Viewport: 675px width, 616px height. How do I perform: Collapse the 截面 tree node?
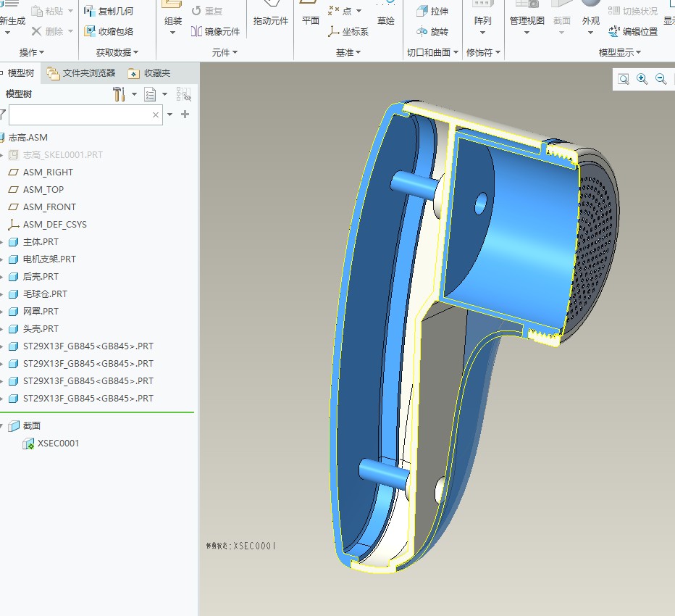2,426
